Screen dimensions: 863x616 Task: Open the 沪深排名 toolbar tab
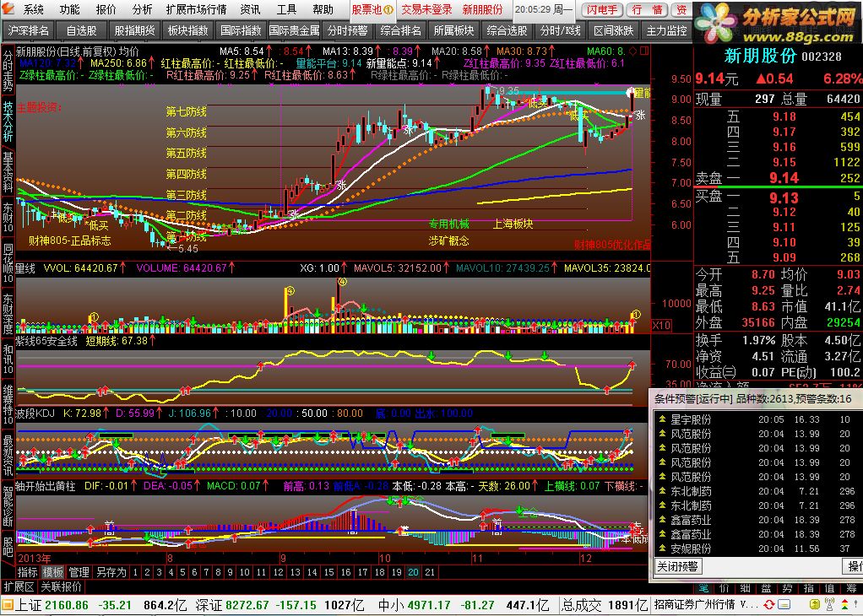(x=28, y=30)
